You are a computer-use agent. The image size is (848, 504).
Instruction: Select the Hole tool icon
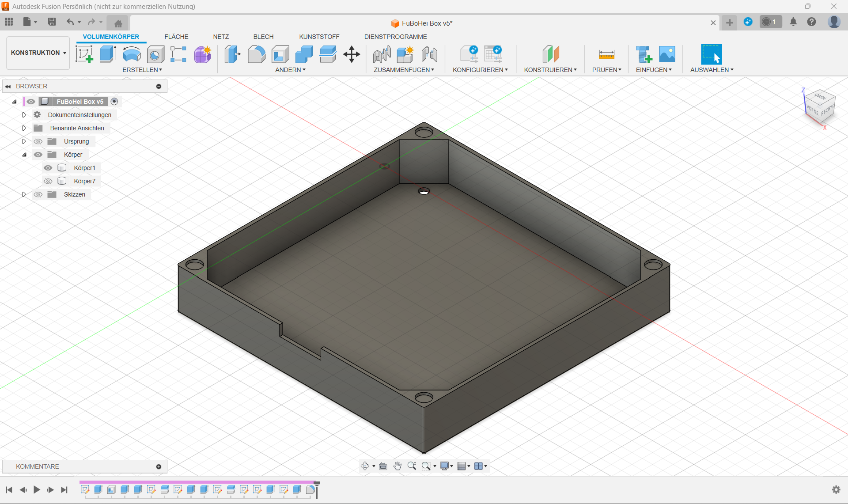(155, 54)
